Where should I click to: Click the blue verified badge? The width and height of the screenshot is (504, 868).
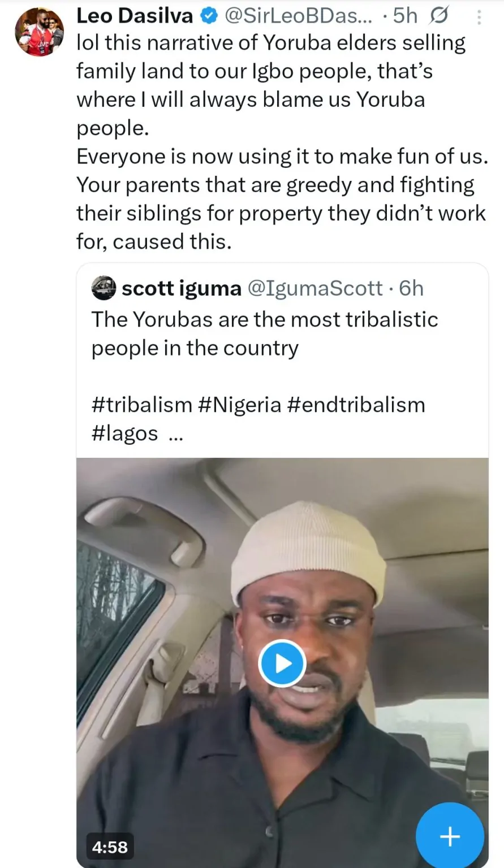pos(209,16)
